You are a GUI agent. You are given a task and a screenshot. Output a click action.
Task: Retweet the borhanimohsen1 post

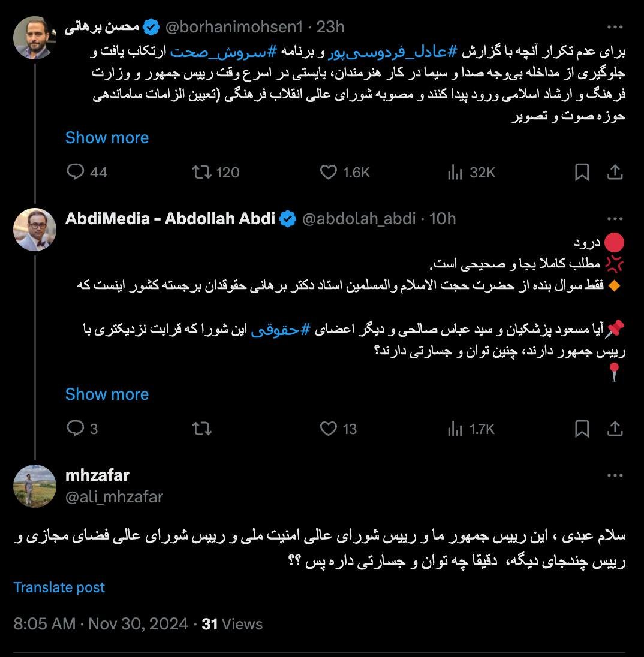click(x=201, y=173)
